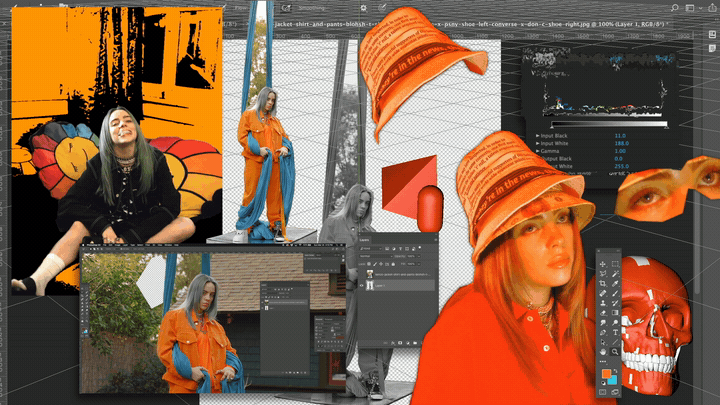Move the black input levels slider triangle
Viewport: 720px width, 405px height.
(x=552, y=127)
